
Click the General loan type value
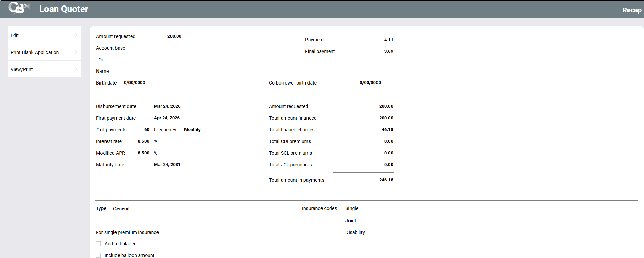tap(121, 209)
